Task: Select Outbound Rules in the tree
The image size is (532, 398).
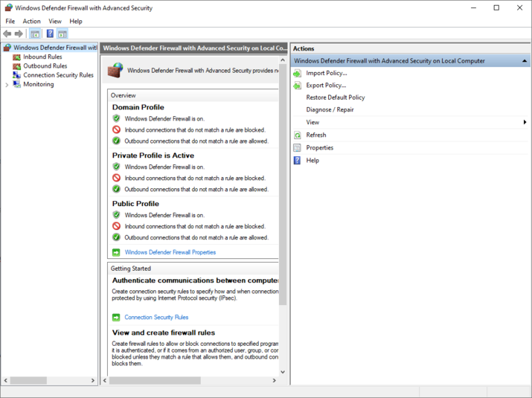Action: [45, 66]
